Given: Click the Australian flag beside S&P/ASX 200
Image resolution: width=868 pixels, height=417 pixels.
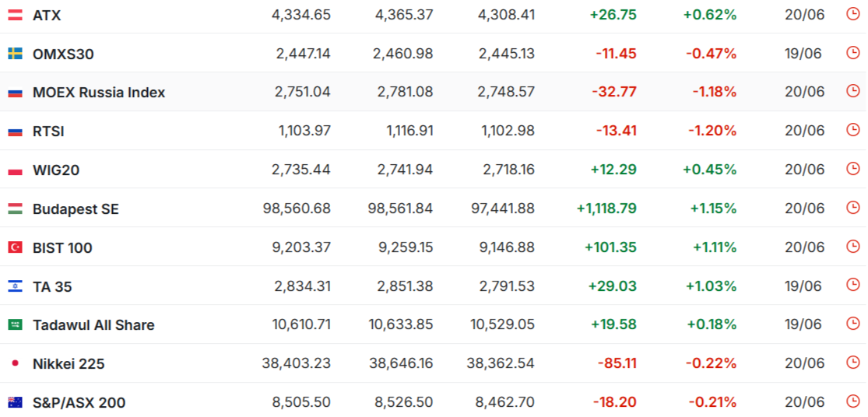Looking at the screenshot, I should click(x=15, y=402).
